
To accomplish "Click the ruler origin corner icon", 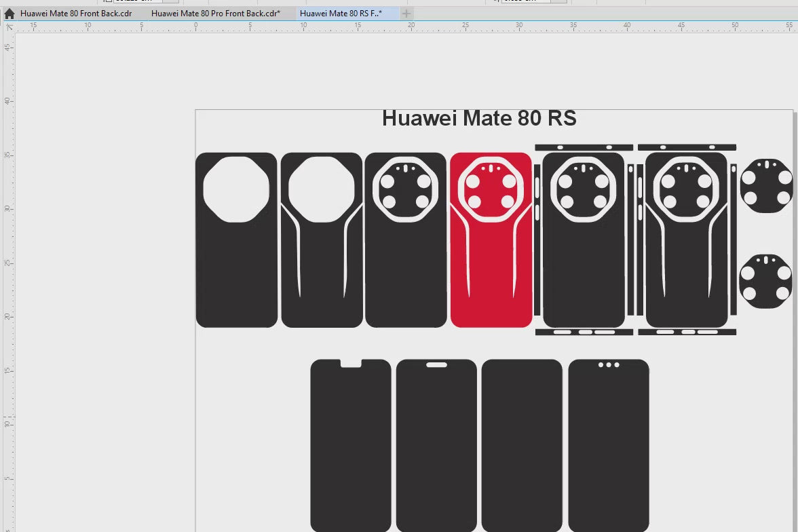I will 9,26.
